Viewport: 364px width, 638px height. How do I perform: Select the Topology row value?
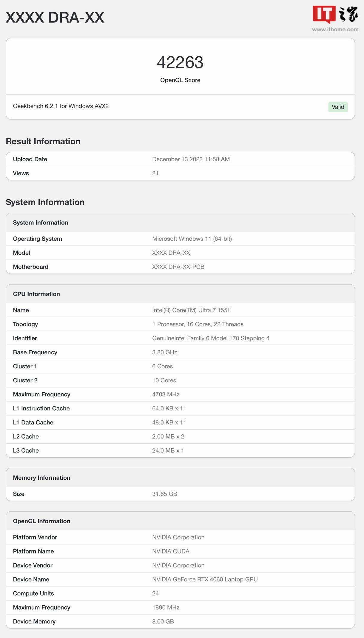198,324
